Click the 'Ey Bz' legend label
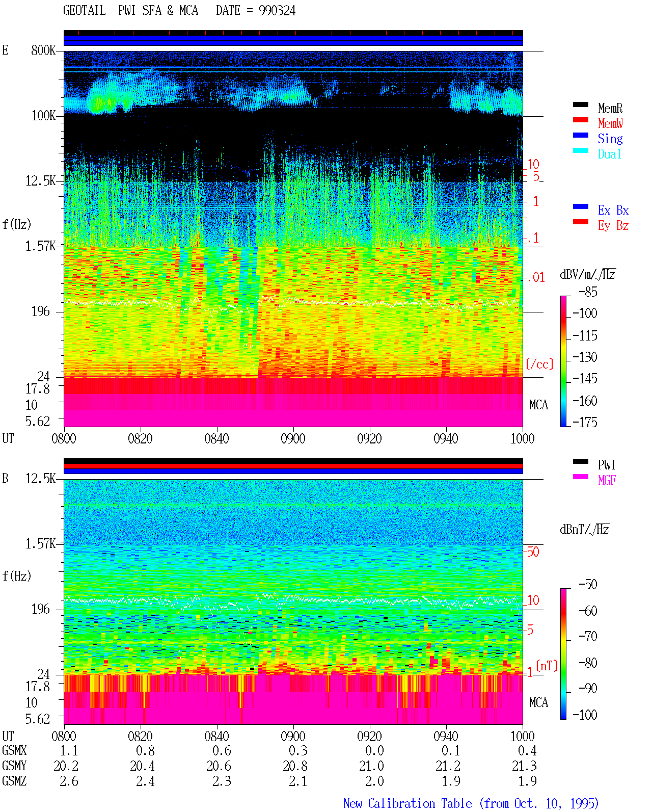The width and height of the screenshot is (652, 812). [x=613, y=225]
